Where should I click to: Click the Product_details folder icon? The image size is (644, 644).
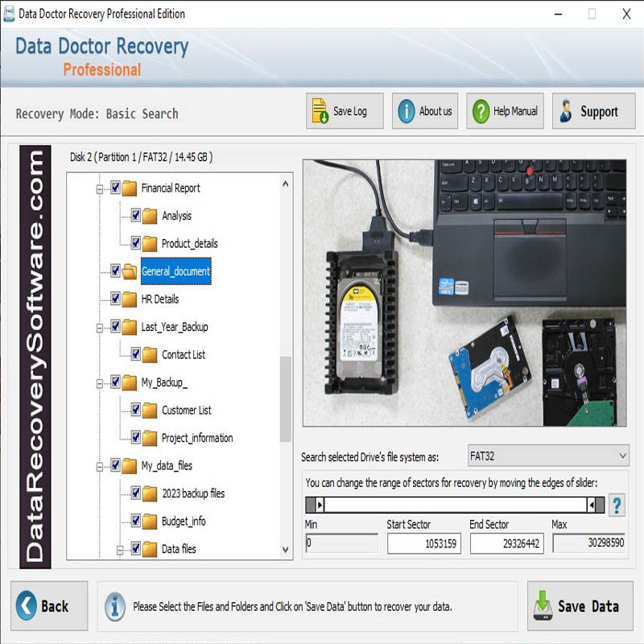pyautogui.click(x=150, y=244)
